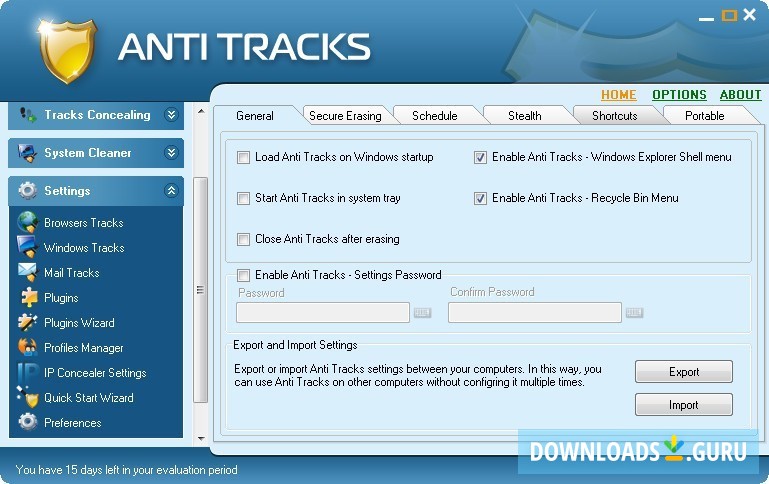This screenshot has height=484, width=769.
Task: Click the Confirm Password input field
Action: click(x=535, y=312)
